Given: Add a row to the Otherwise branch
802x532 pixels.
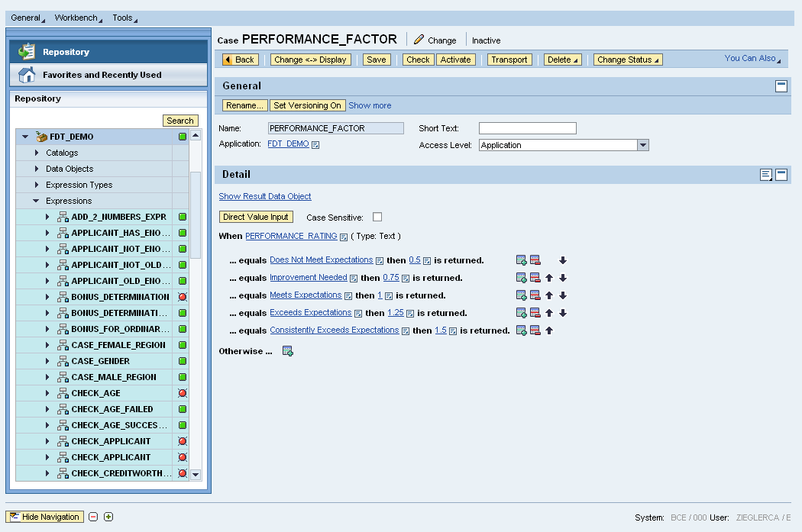Looking at the screenshot, I should [x=288, y=351].
